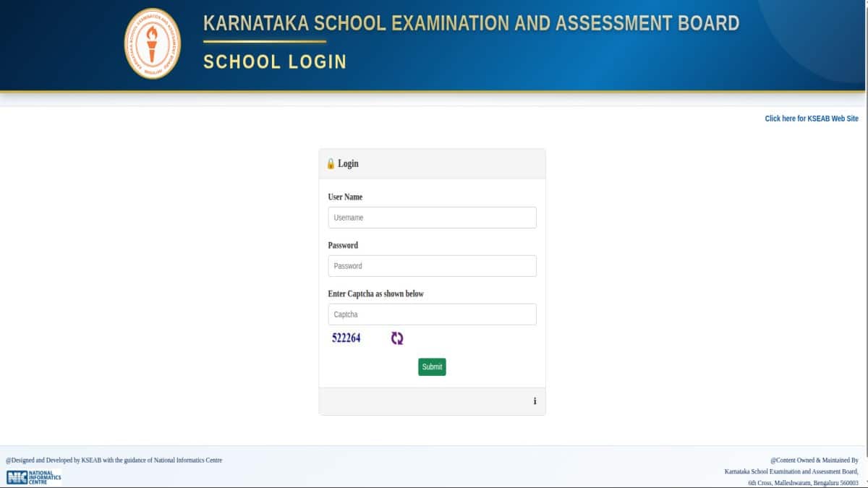Click the KSEAB torch emblem logo

click(x=153, y=44)
